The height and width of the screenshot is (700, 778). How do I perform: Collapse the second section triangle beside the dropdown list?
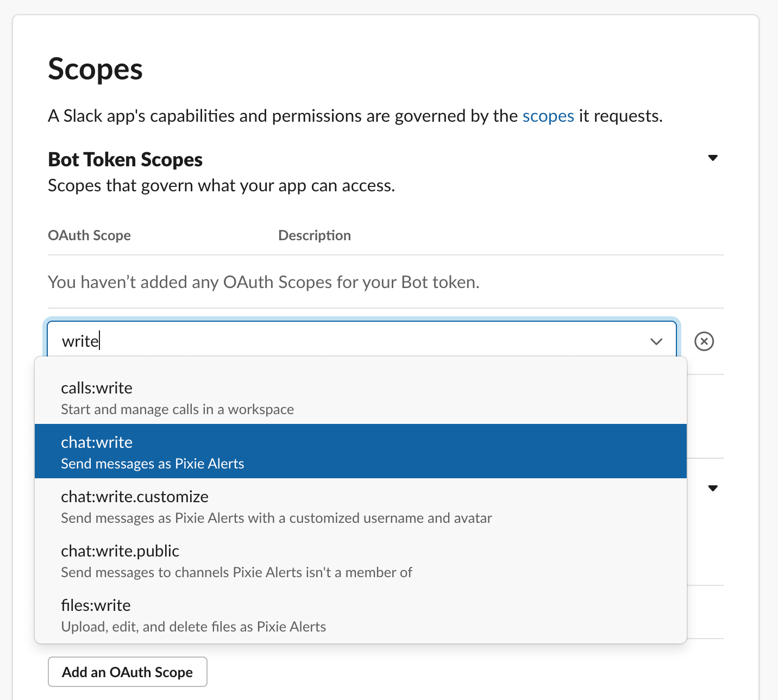point(713,488)
